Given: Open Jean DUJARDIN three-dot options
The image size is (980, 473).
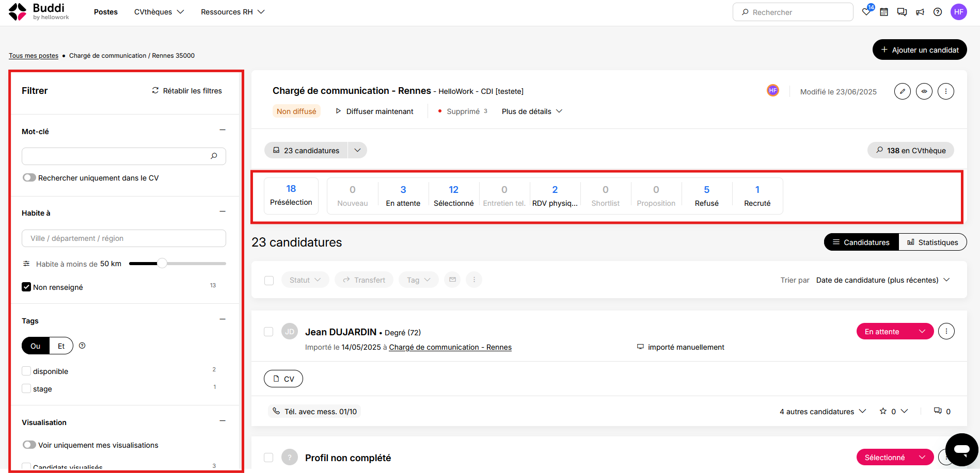Looking at the screenshot, I should point(946,331).
